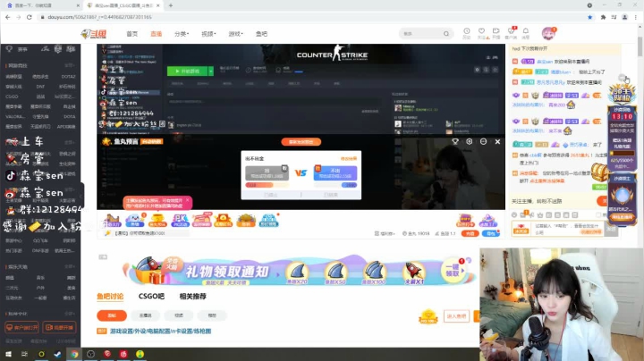Screen dimensions: 644x361
Task: Open the 鱼吧 navigation item
Action: pos(261,34)
